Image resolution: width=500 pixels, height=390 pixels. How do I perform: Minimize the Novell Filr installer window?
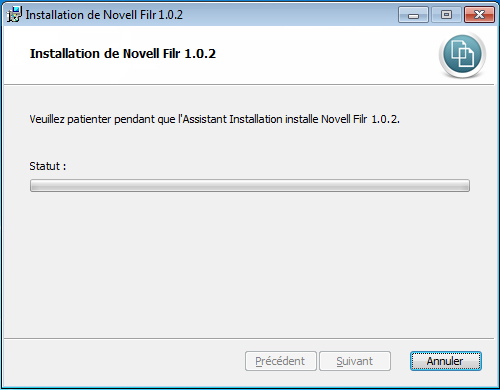[x=413, y=15]
